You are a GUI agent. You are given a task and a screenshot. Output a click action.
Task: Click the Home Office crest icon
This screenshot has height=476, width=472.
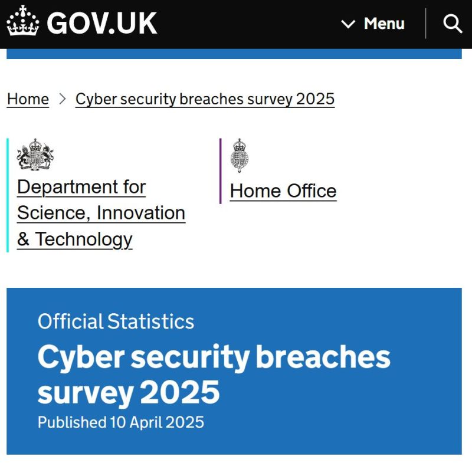click(x=240, y=156)
